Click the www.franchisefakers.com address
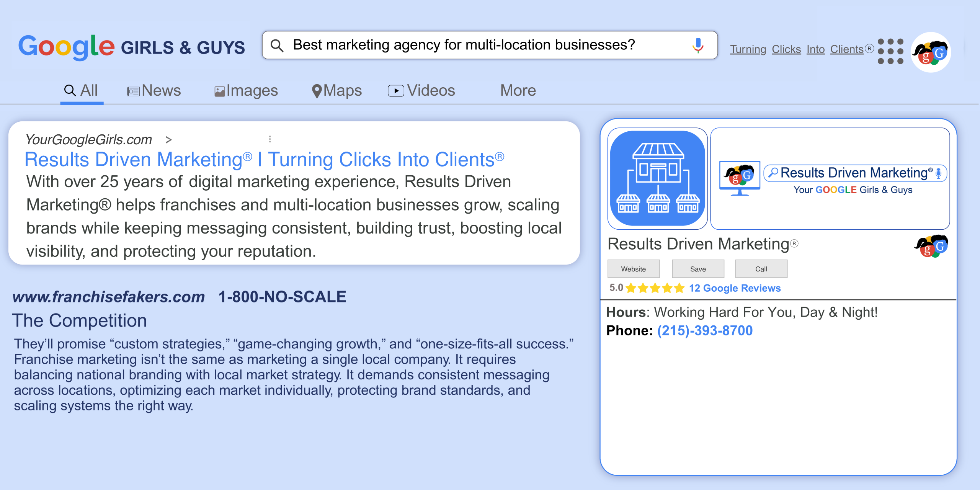The image size is (980, 490). (109, 297)
